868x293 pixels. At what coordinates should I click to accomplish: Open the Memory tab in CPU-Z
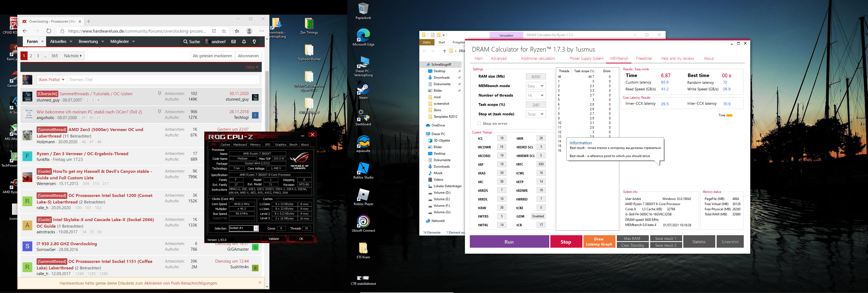(x=255, y=145)
